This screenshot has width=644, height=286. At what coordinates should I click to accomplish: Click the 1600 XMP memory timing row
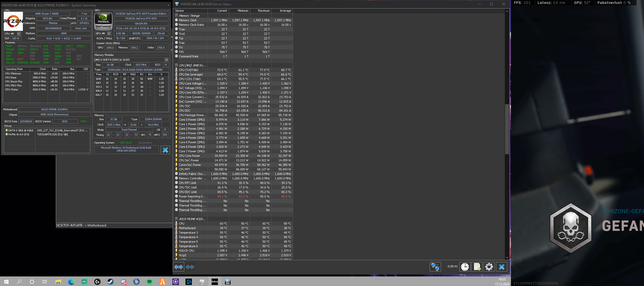tap(131, 79)
